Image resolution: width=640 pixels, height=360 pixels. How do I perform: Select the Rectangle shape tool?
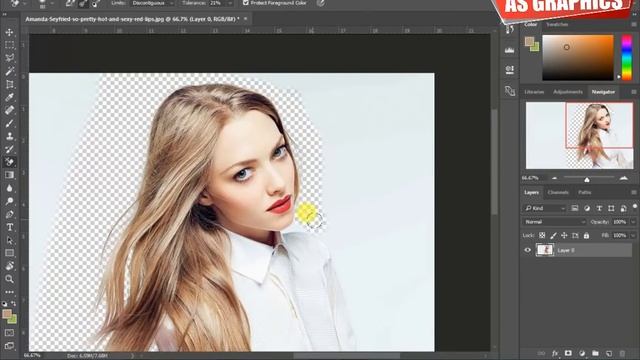pos(9,253)
